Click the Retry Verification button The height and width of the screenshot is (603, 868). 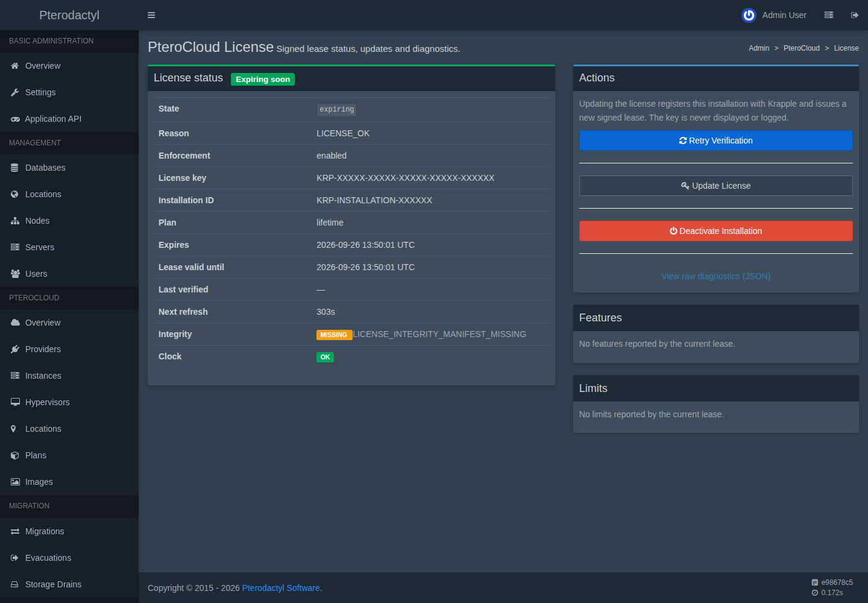[716, 140]
